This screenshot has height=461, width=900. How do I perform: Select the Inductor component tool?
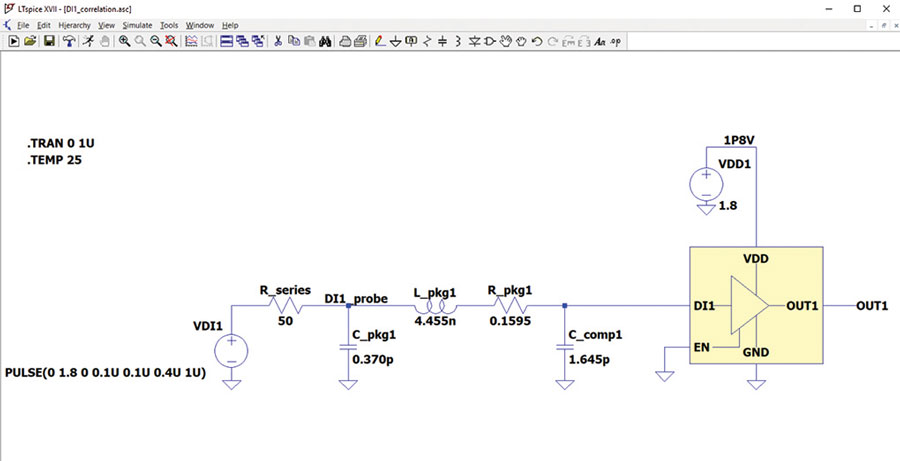point(457,41)
